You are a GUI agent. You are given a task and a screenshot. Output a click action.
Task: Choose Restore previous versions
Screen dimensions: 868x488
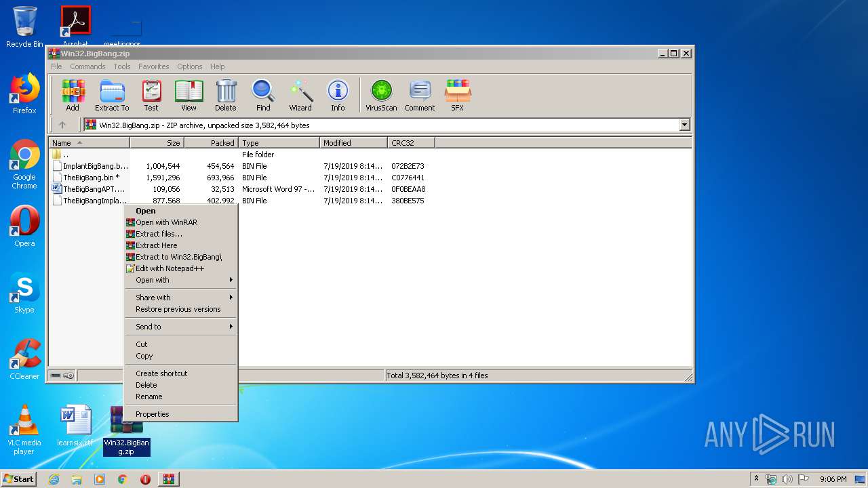(181, 309)
